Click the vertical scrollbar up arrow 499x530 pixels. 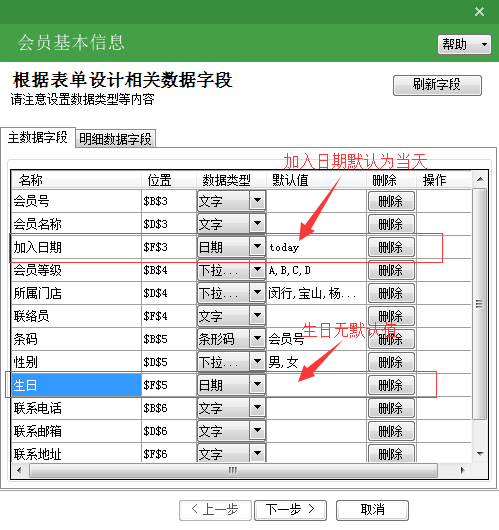tap(480, 179)
